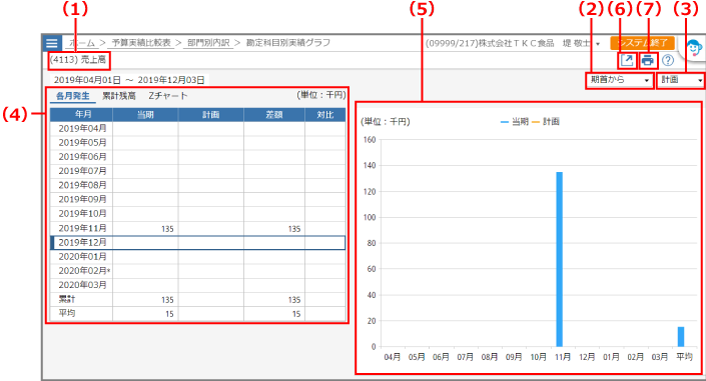This screenshot has width=706, height=381.
Task: Switch to the 累計残高 tab
Action: coord(119,96)
